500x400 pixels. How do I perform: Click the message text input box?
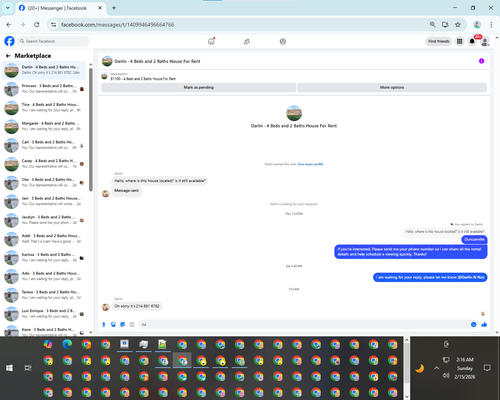[304, 324]
